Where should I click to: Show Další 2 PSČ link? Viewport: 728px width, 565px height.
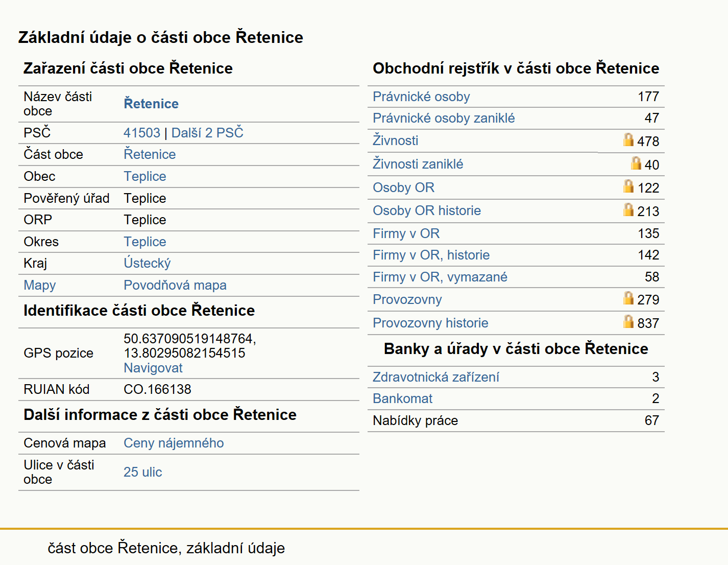tap(207, 133)
